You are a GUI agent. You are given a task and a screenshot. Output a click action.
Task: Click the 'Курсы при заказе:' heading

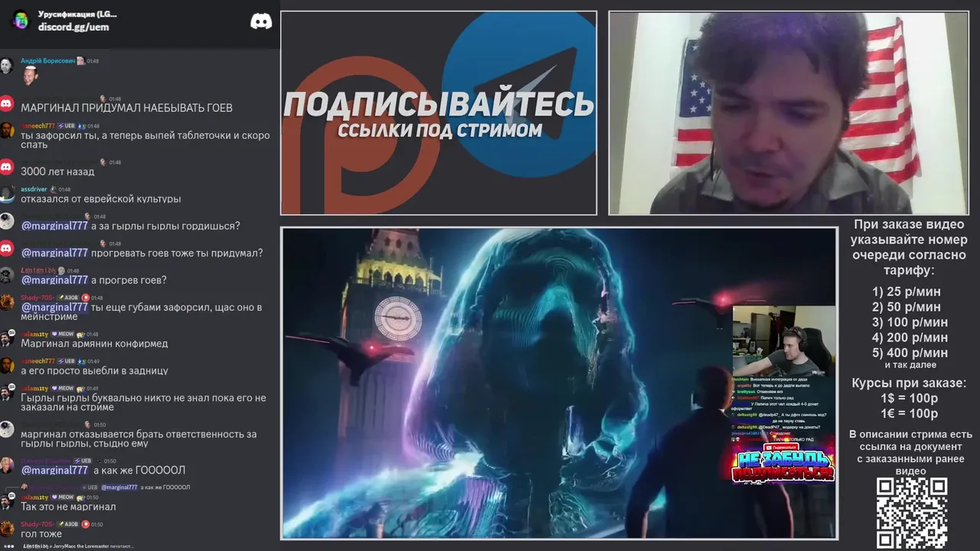tap(909, 383)
